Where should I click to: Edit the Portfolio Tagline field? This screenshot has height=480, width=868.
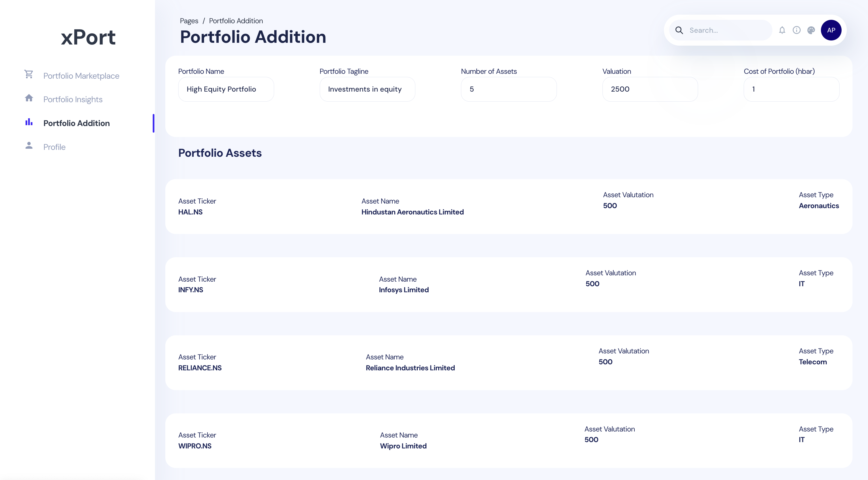[x=367, y=89]
